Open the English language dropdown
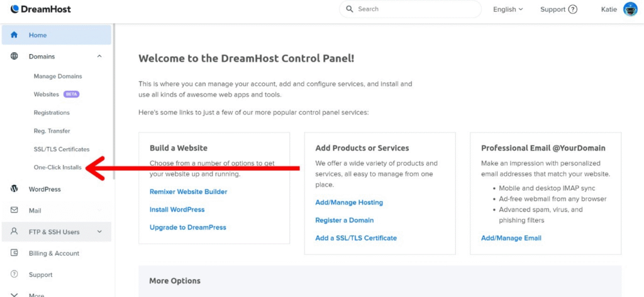The image size is (644, 297). (508, 9)
